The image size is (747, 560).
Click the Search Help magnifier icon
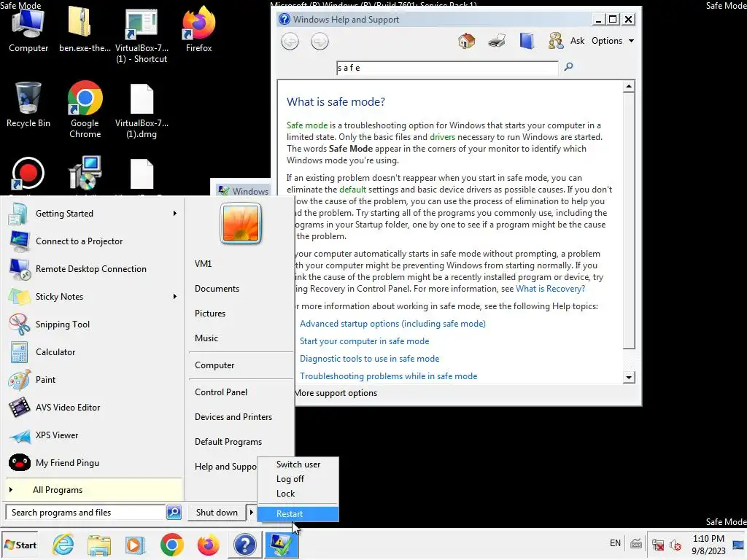[x=568, y=67]
